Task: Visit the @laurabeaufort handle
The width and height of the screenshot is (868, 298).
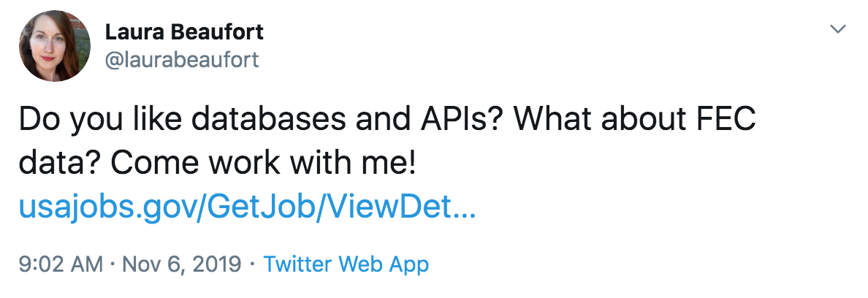Action: (182, 59)
